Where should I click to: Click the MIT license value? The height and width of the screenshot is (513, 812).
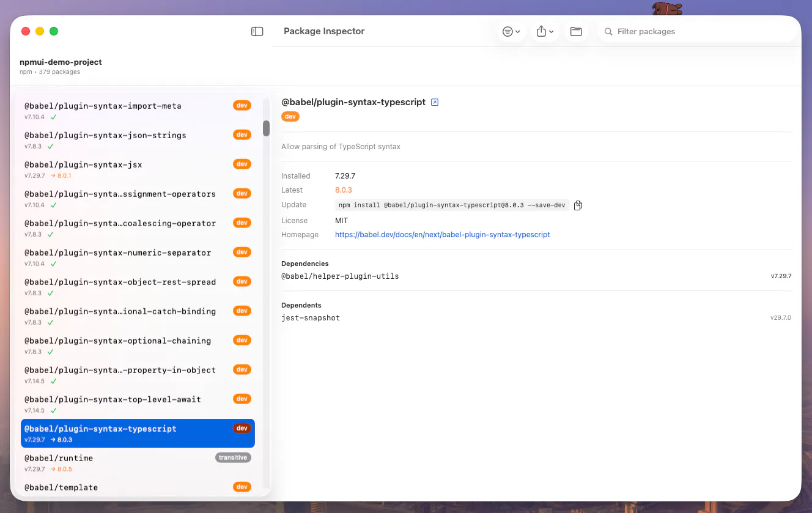click(x=341, y=220)
